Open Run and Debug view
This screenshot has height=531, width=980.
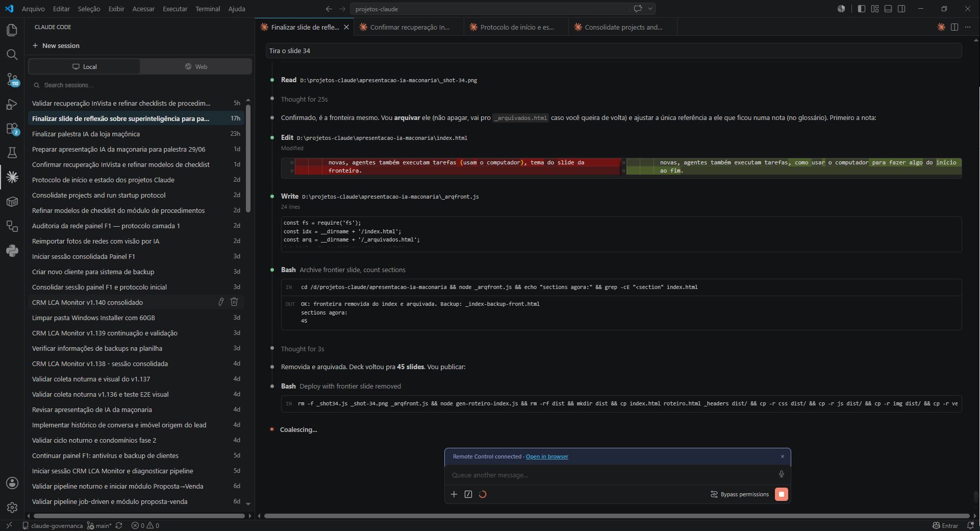12,104
